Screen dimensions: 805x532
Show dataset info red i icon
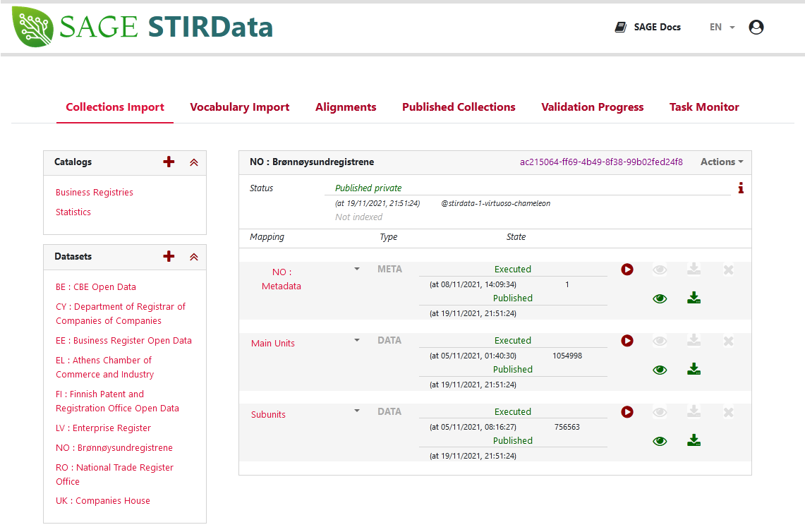741,188
